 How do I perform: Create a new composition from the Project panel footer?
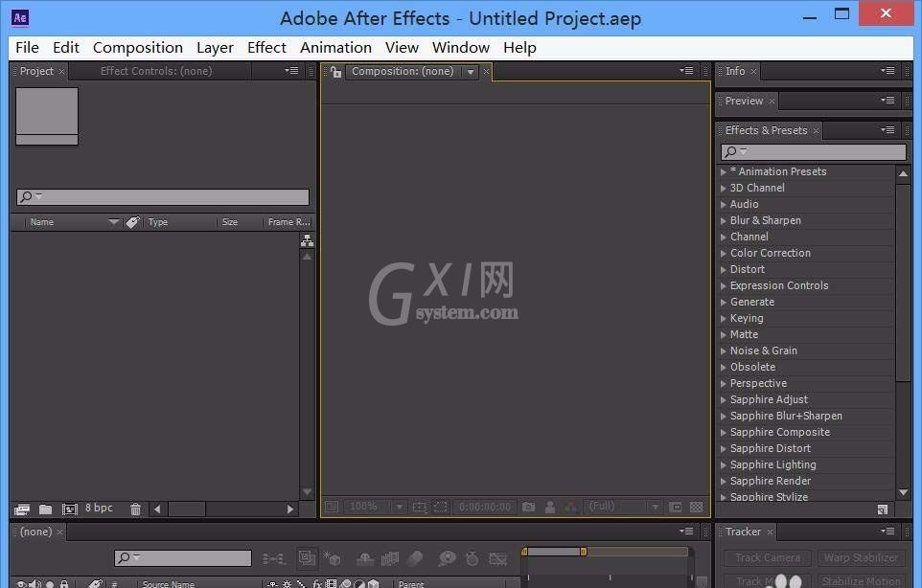point(69,509)
